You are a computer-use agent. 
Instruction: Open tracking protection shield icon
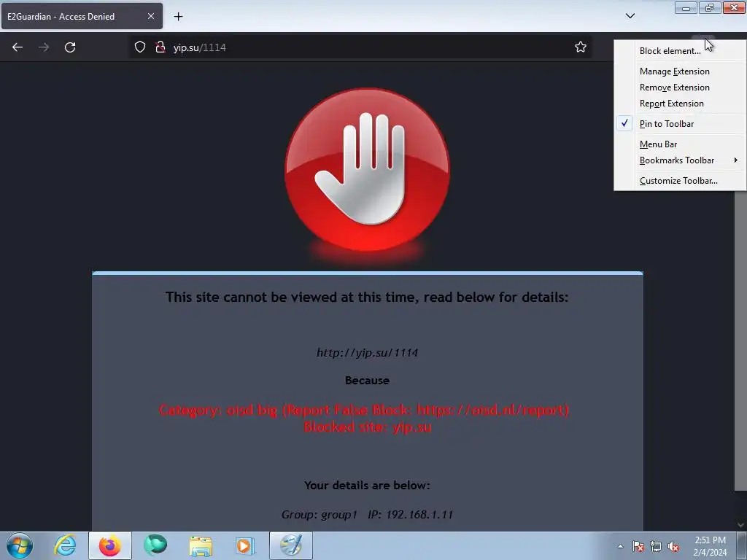[x=139, y=47]
